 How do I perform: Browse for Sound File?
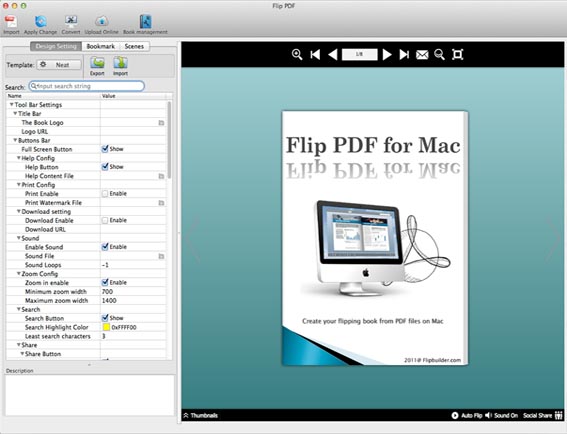click(161, 256)
